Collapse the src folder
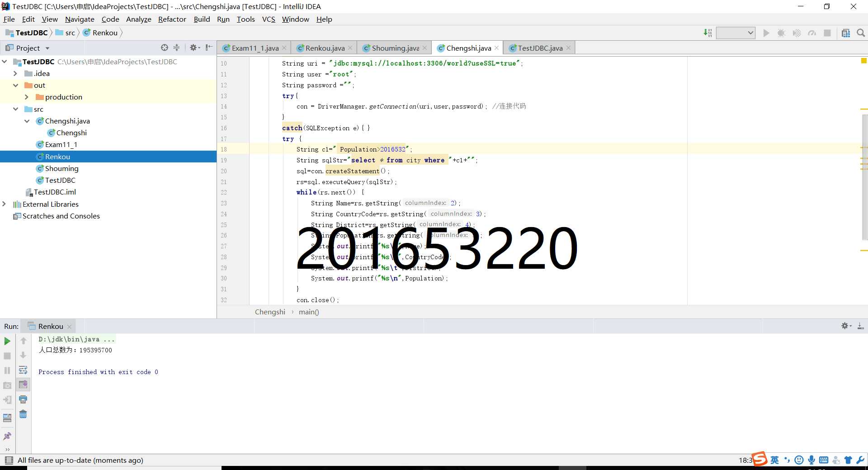Image resolution: width=868 pixels, height=470 pixels. click(15, 109)
